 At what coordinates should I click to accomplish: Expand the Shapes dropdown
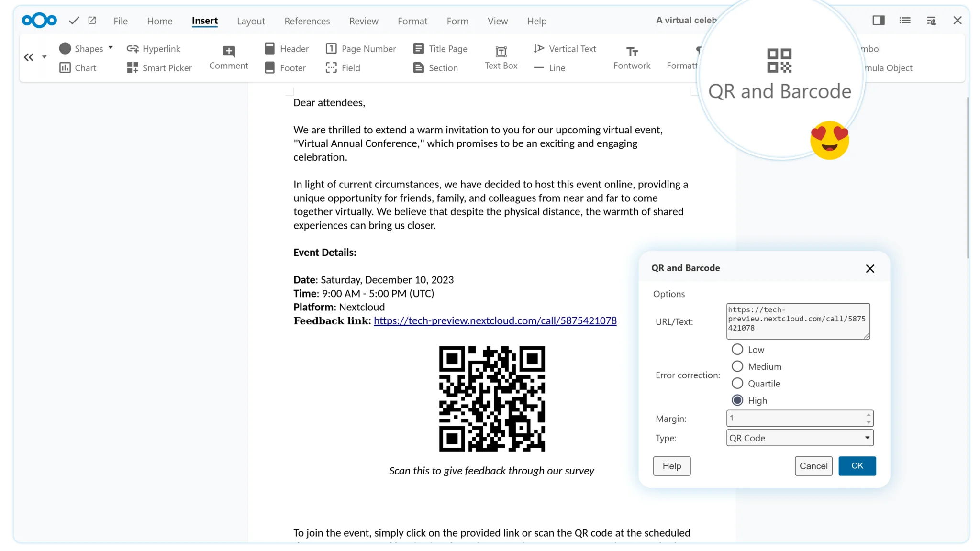pos(111,47)
